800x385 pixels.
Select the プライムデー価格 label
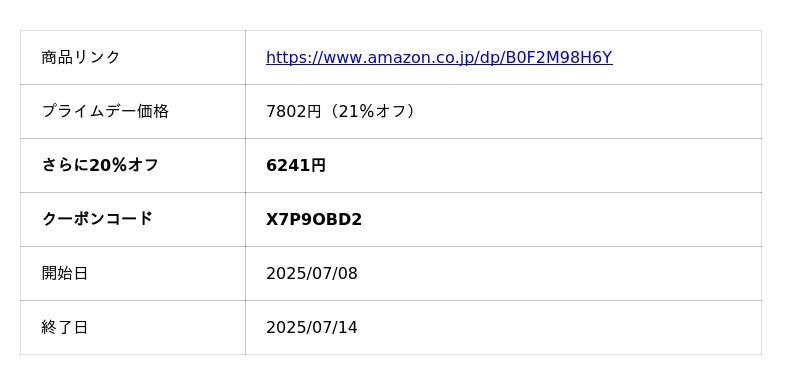pos(105,111)
